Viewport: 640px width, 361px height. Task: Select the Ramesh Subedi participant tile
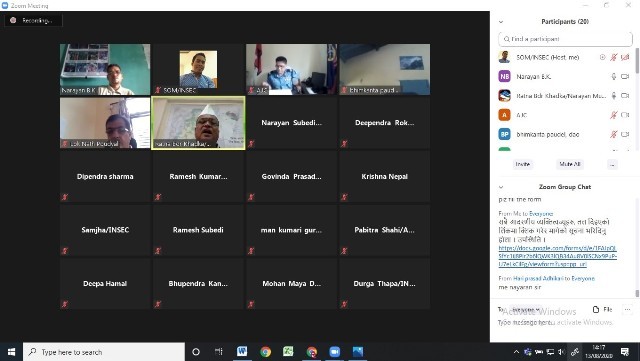198,230
